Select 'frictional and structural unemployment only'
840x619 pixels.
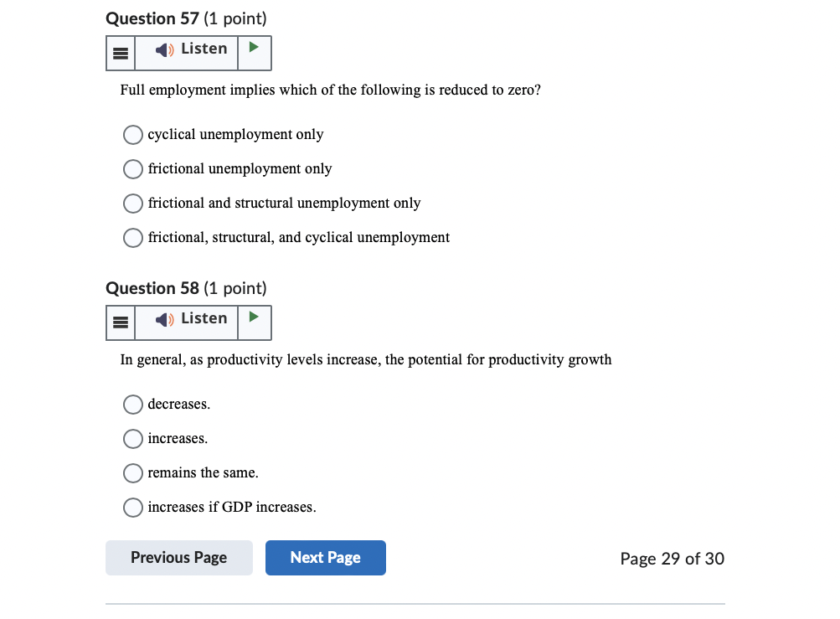pyautogui.click(x=132, y=204)
